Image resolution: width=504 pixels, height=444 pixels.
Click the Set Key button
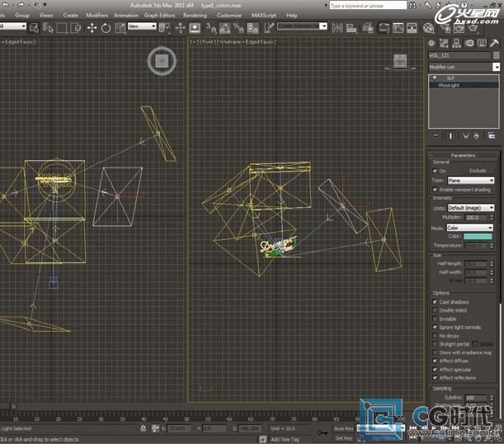click(x=344, y=438)
